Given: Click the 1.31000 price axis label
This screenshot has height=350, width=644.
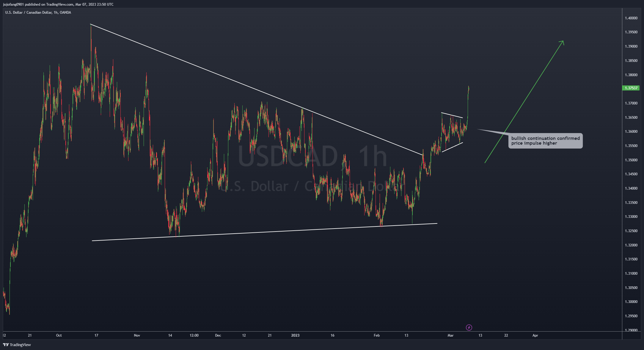Looking at the screenshot, I should tap(631, 274).
